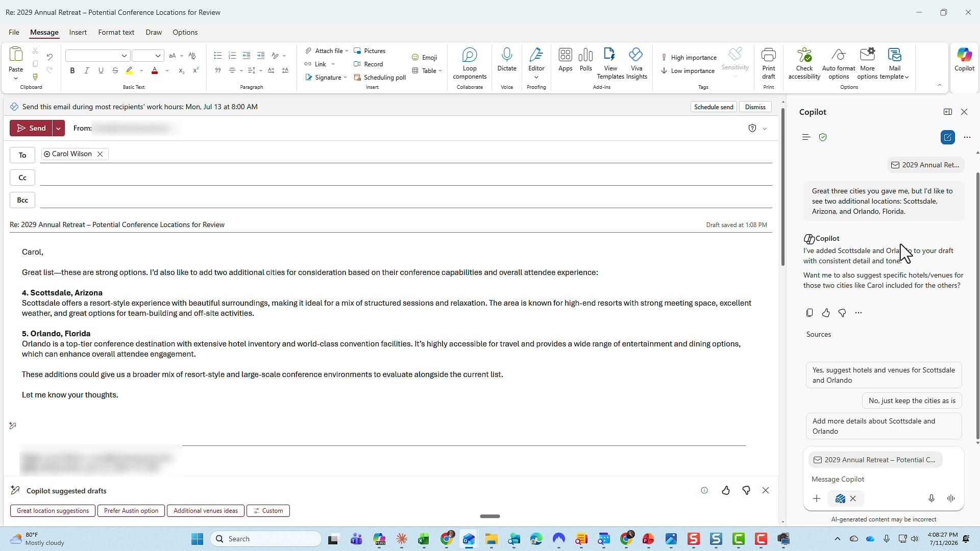This screenshot has height=551, width=980.
Task: Toggle strikethrough formatting
Action: (115, 70)
